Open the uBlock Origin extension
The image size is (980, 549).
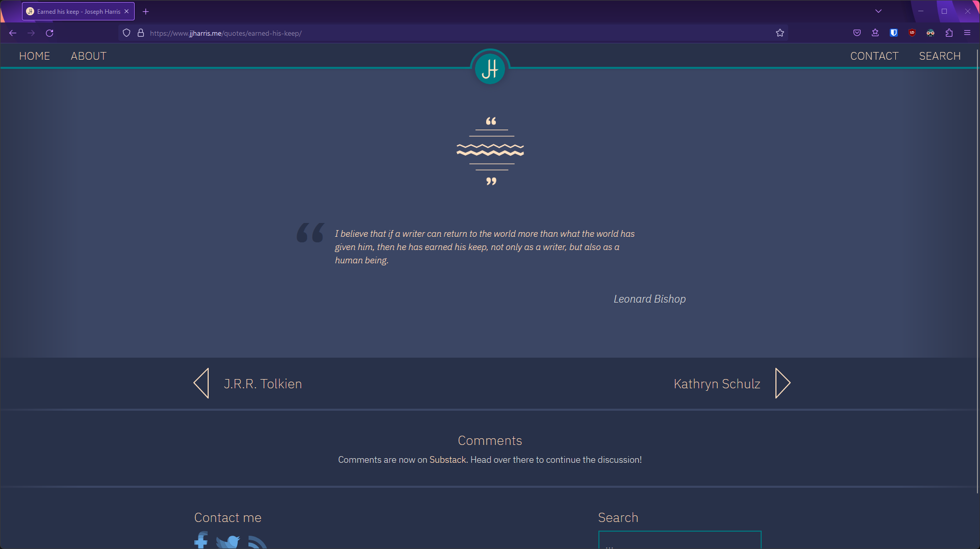[912, 33]
